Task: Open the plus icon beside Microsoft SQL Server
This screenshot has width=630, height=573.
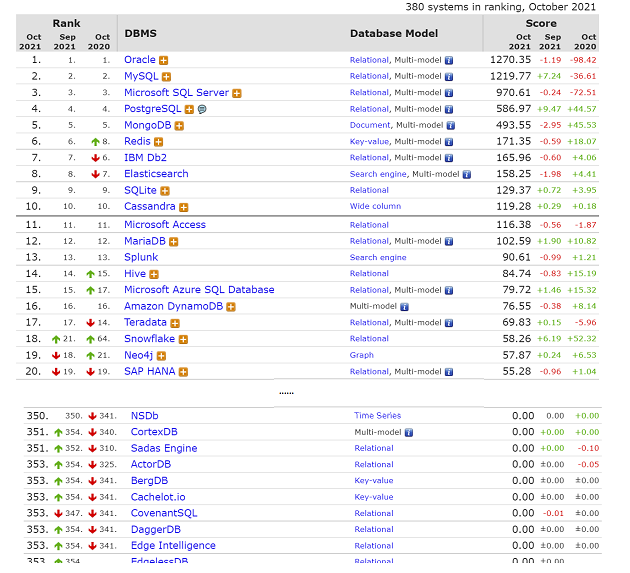Action: click(x=237, y=93)
